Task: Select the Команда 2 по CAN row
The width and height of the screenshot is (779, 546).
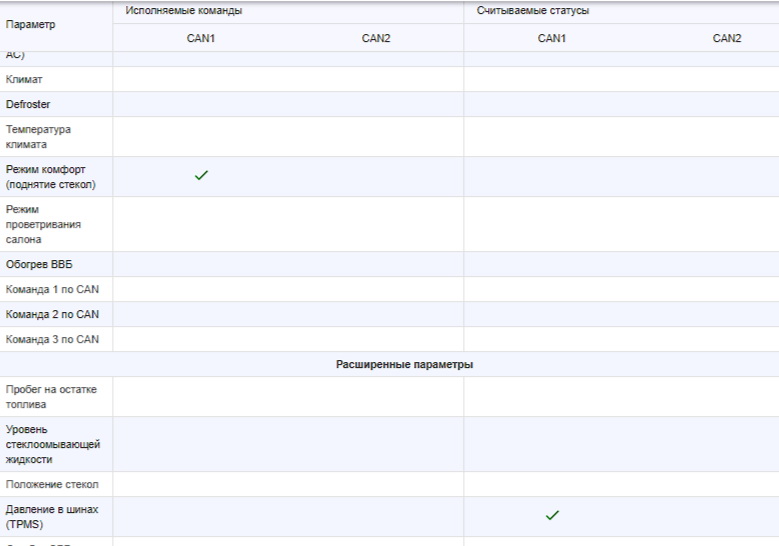Action: click(x=52, y=314)
